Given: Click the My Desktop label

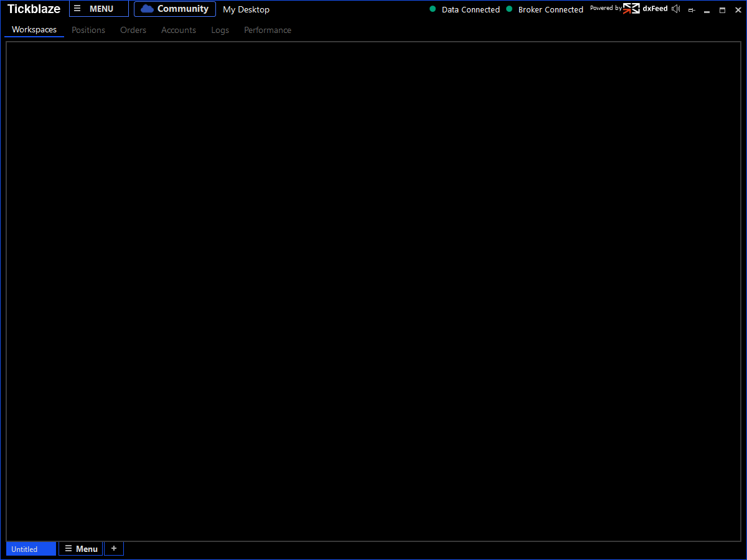Looking at the screenshot, I should click(246, 9).
